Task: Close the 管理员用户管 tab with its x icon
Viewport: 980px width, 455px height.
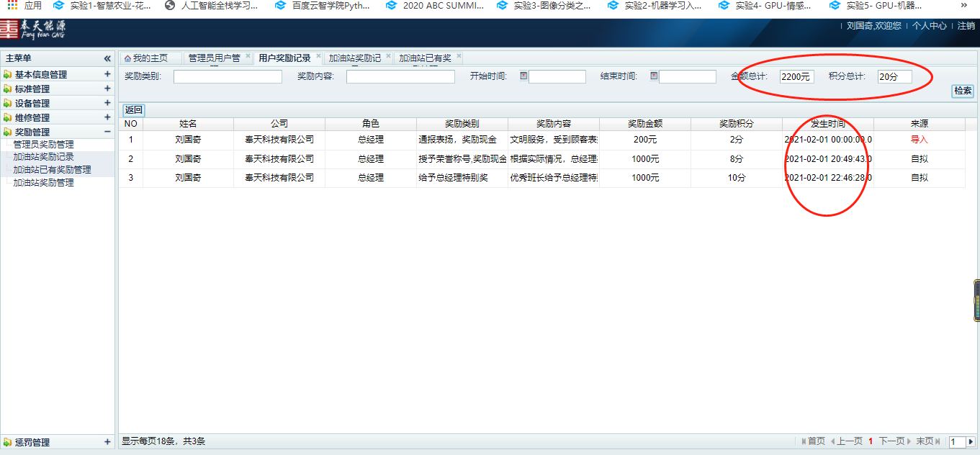Action: (248, 56)
